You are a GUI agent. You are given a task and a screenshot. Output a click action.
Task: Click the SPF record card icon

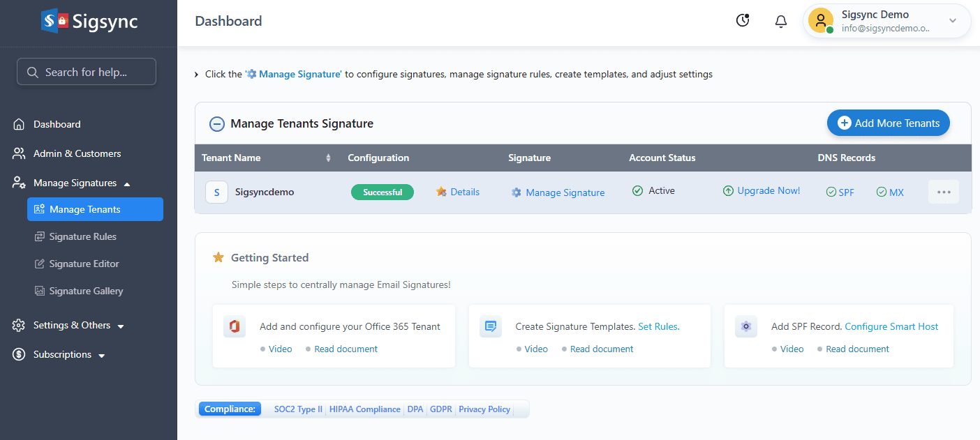click(746, 326)
